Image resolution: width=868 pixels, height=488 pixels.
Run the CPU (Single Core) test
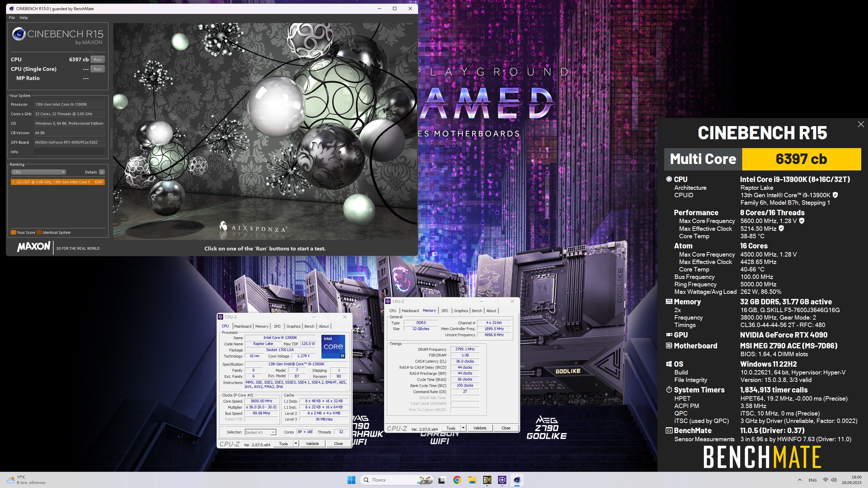tap(98, 69)
